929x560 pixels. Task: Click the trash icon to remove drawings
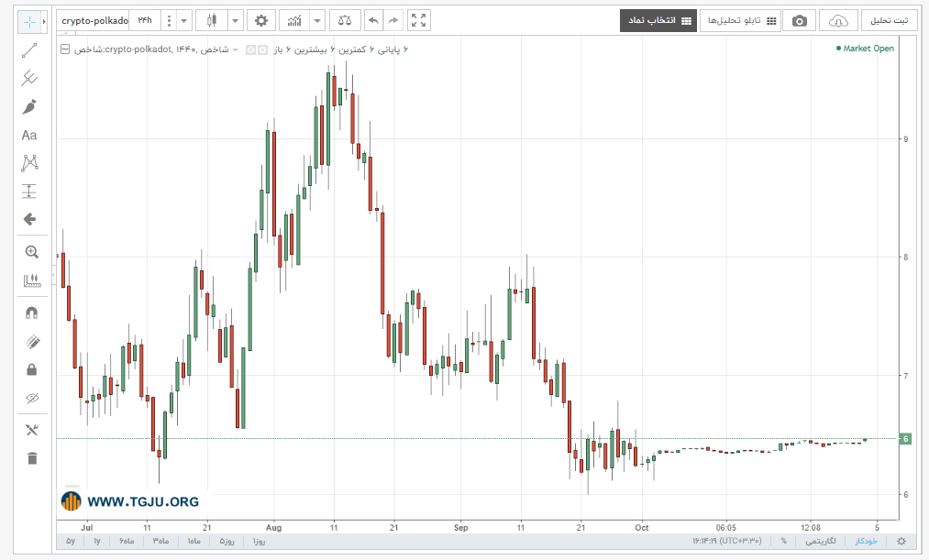[x=32, y=458]
